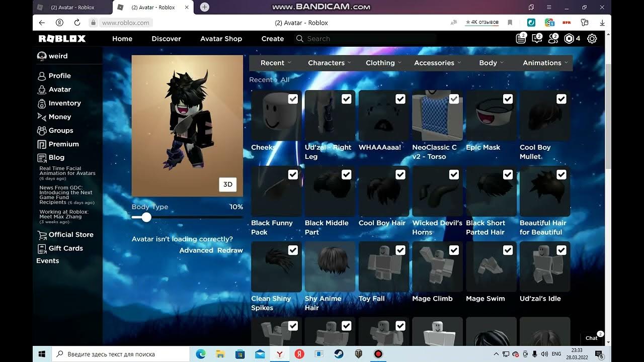Open Bandicam recorder taskbar icon
The height and width of the screenshot is (362, 644).
coord(378,354)
